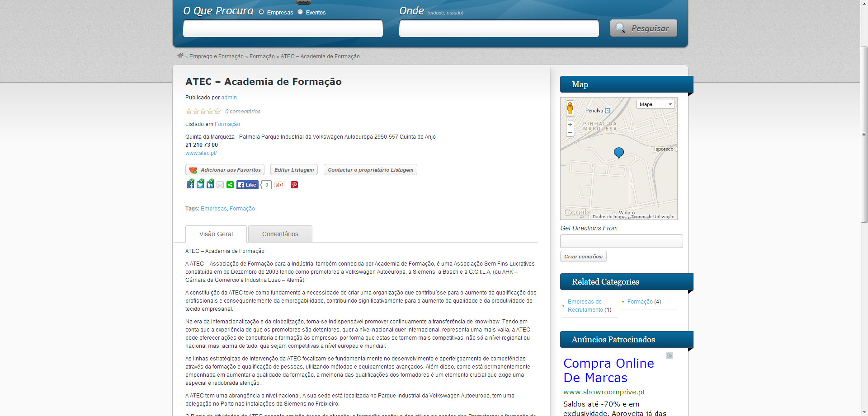The width and height of the screenshot is (868, 416).
Task: Click Adicionar aos Favoritos button
Action: click(225, 170)
